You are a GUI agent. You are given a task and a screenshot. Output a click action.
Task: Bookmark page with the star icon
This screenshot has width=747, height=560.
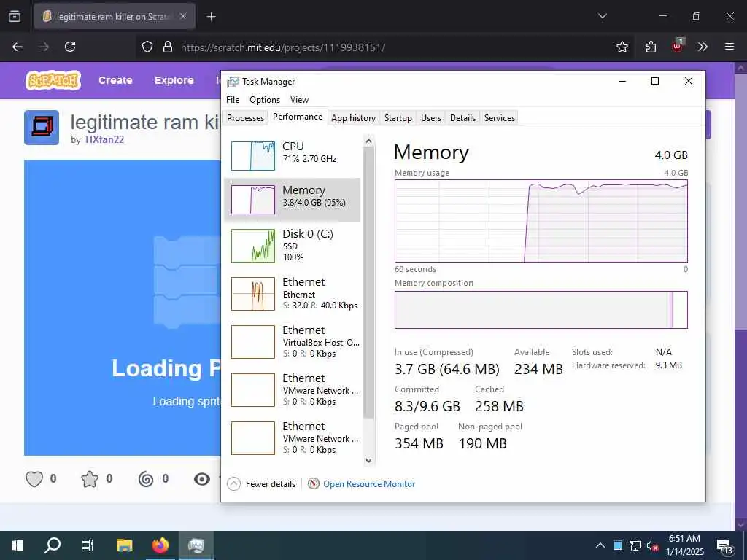tap(622, 47)
